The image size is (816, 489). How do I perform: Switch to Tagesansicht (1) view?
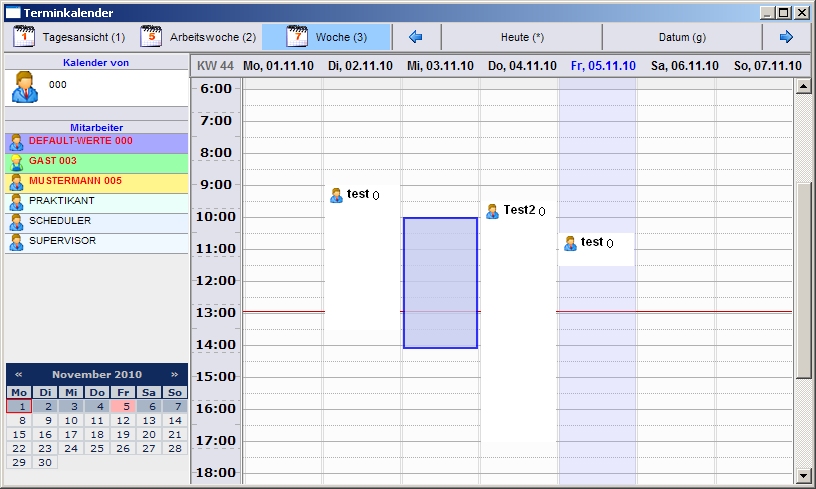coord(69,37)
